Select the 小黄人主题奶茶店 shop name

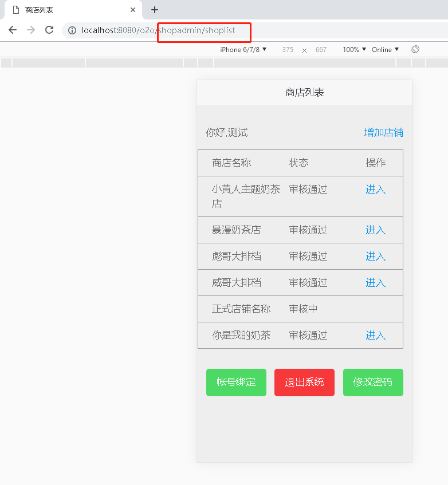click(x=246, y=196)
